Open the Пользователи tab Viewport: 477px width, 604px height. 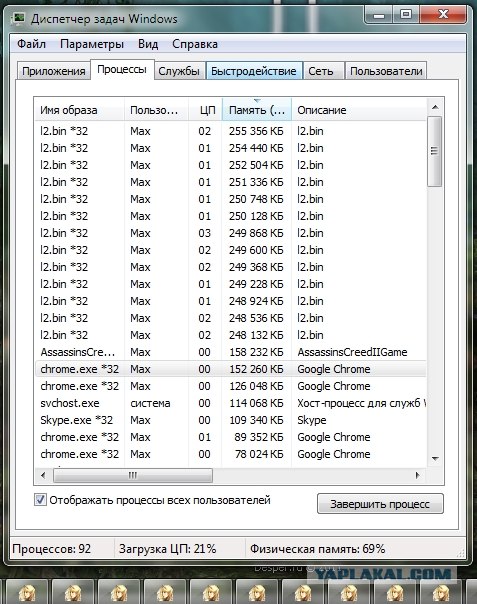386,71
